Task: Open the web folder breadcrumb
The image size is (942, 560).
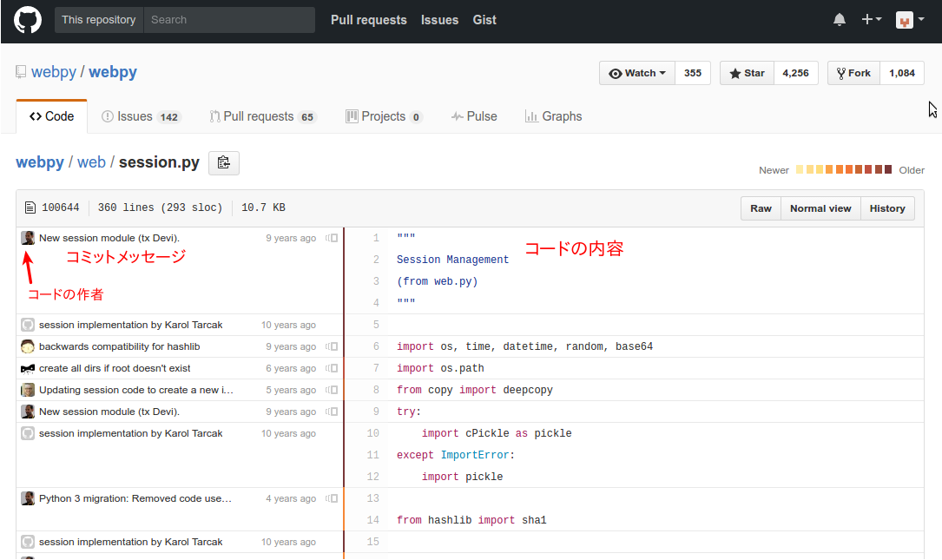Action: 91,162
